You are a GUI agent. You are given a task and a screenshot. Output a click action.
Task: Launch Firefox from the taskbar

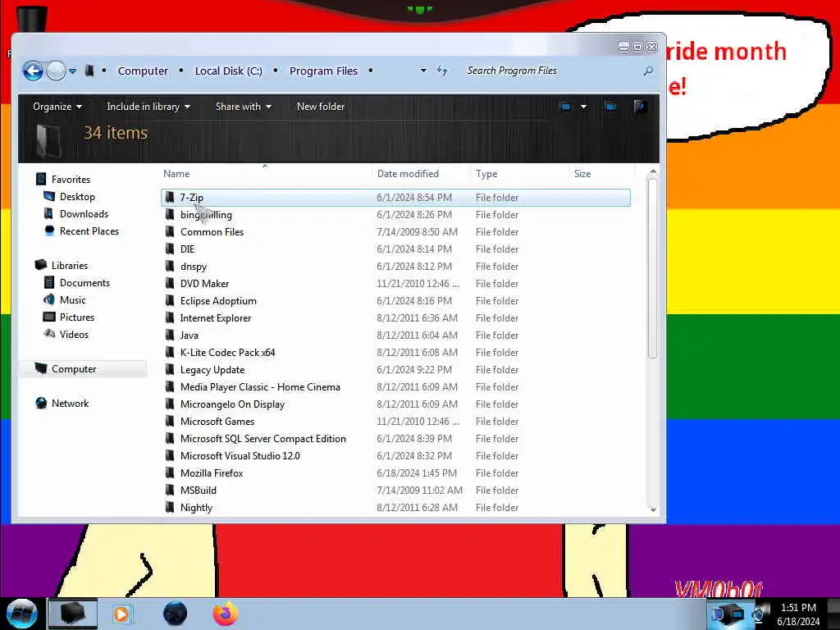(226, 614)
